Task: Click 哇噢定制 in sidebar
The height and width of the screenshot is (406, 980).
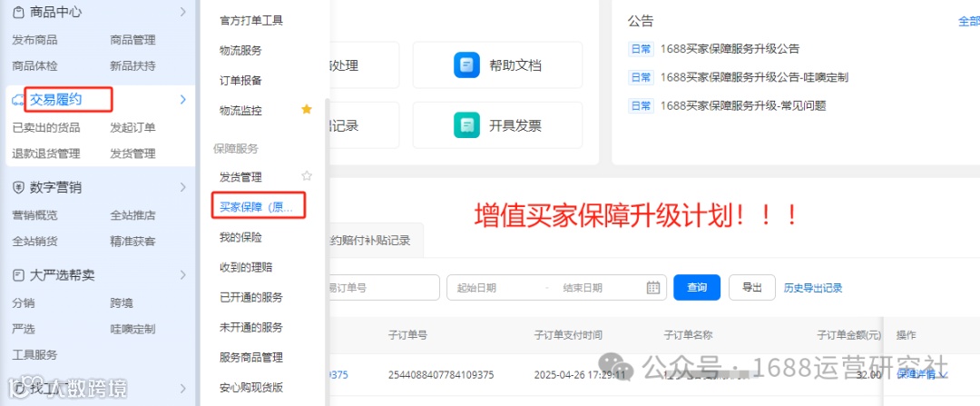Action: tap(132, 329)
